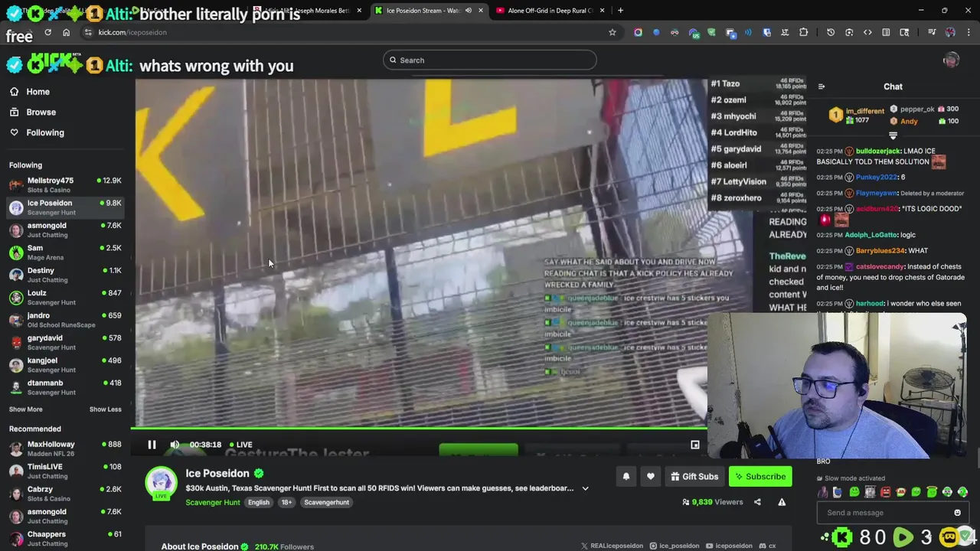The height and width of the screenshot is (551, 980).
Task: Click Ice Poseidon channel avatar
Action: [162, 483]
